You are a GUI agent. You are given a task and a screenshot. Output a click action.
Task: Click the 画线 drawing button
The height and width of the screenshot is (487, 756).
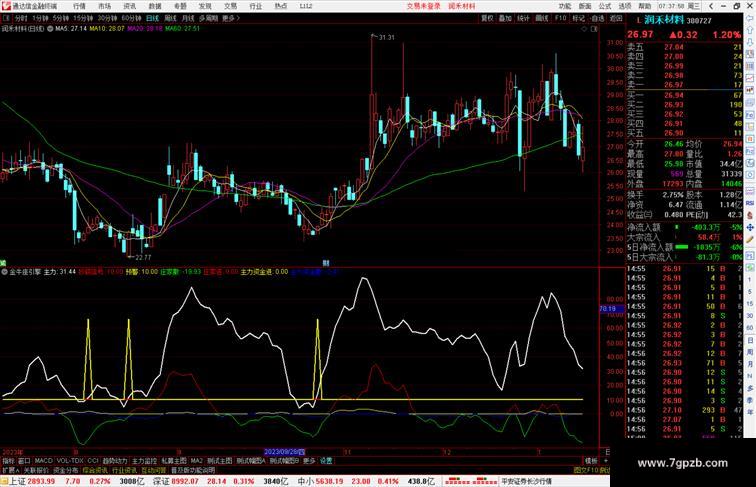tap(542, 18)
